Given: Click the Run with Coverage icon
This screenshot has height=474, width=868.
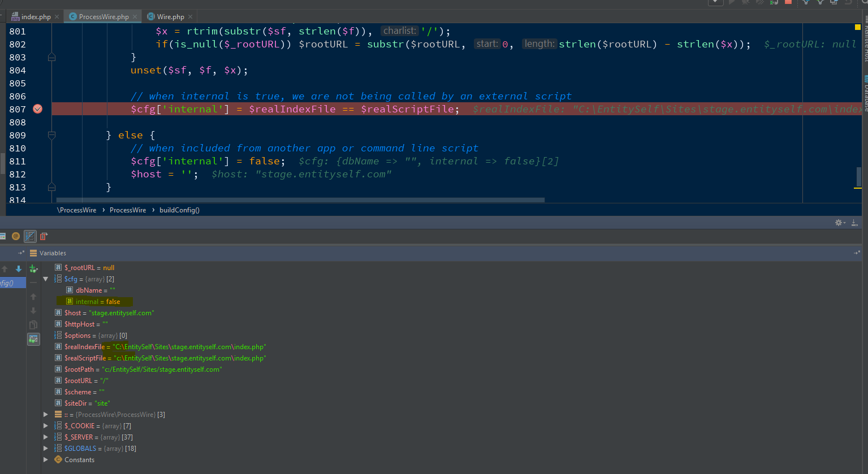Looking at the screenshot, I should (760, 3).
